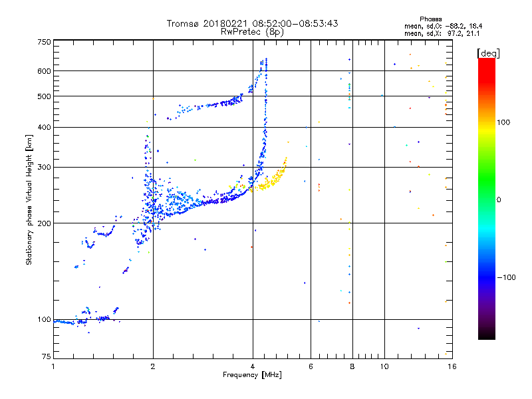This screenshot has width=532, height=399.
Task: Click the y-axis '100' tick label
Action: coord(44,320)
